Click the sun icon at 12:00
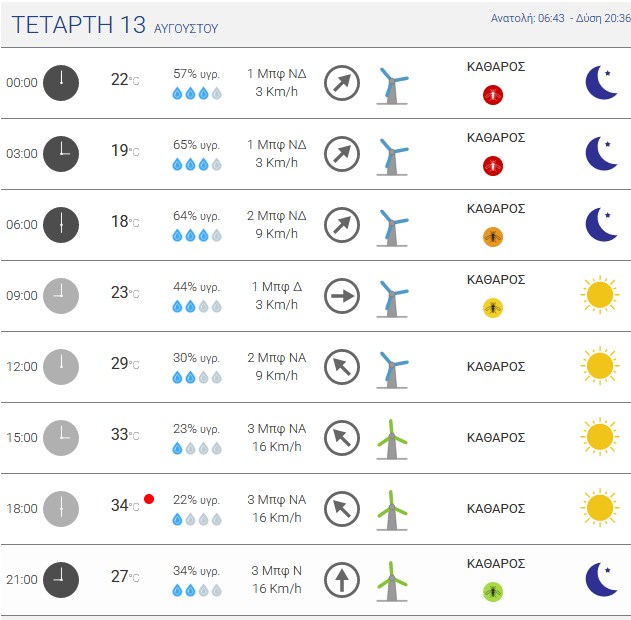This screenshot has height=620, width=631. point(600,366)
